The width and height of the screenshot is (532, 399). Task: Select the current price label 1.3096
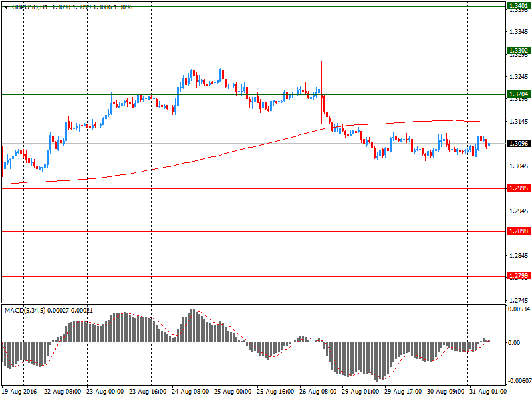tap(519, 143)
